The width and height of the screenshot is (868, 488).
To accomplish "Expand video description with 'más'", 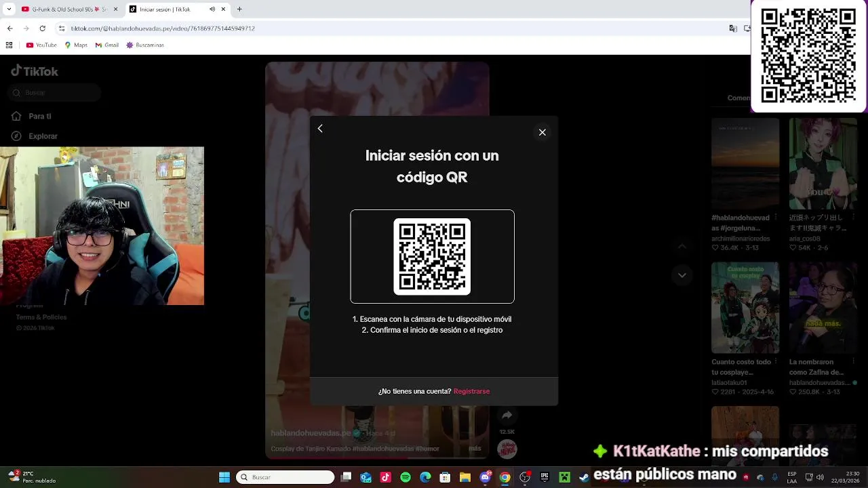I will (475, 448).
